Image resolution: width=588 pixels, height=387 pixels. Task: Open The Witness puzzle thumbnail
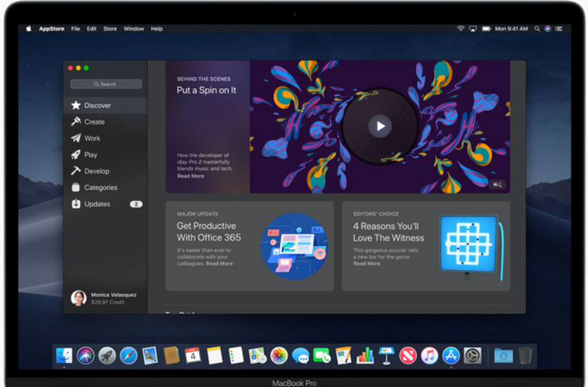coord(471,247)
